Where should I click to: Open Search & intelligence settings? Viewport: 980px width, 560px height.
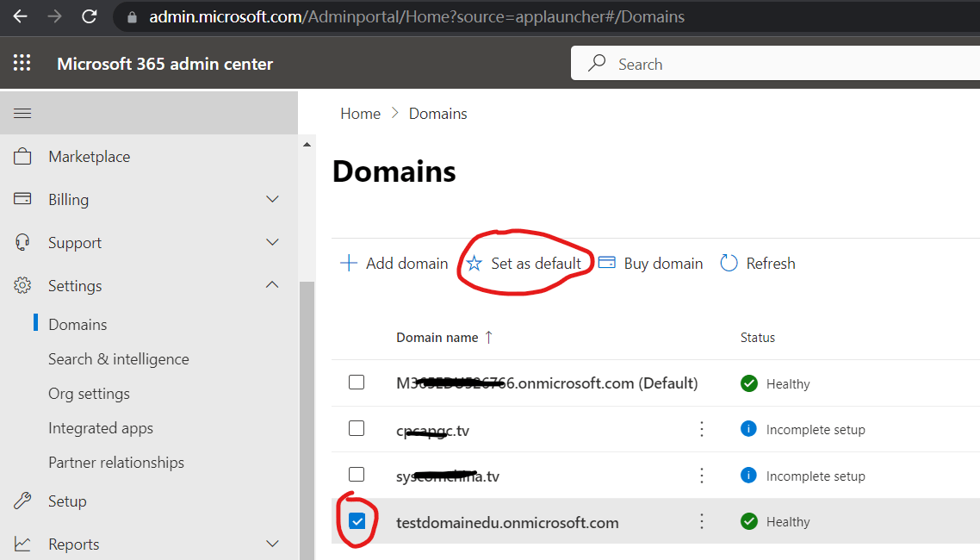click(119, 358)
